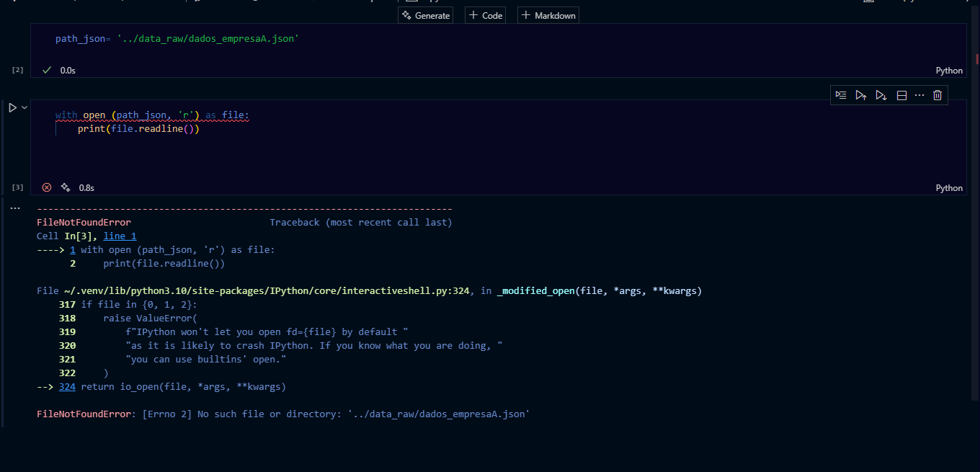Add a new Markdown cell
The height and width of the screenshot is (472, 980).
tap(548, 15)
